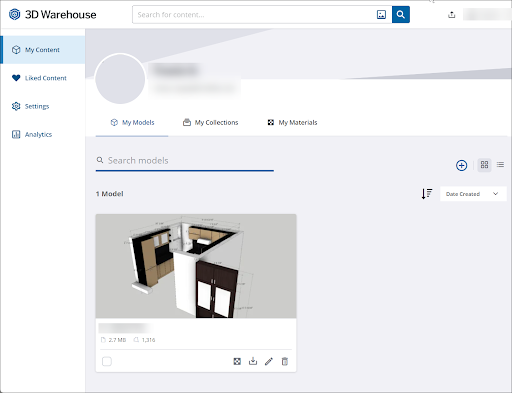
Task: Switch to grid view
Action: tap(484, 165)
